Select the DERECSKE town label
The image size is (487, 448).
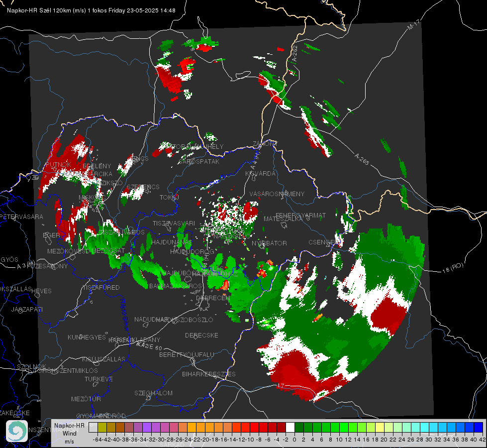pos(201,336)
